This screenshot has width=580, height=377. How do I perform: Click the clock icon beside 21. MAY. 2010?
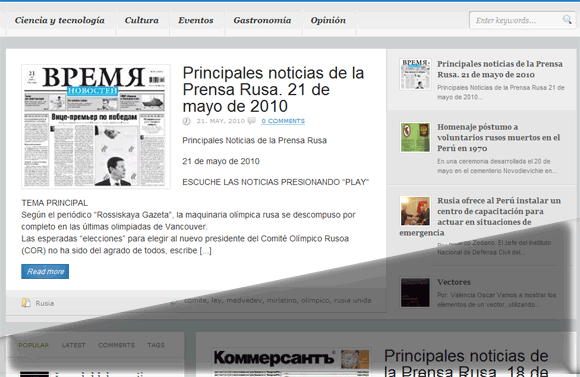[187, 121]
